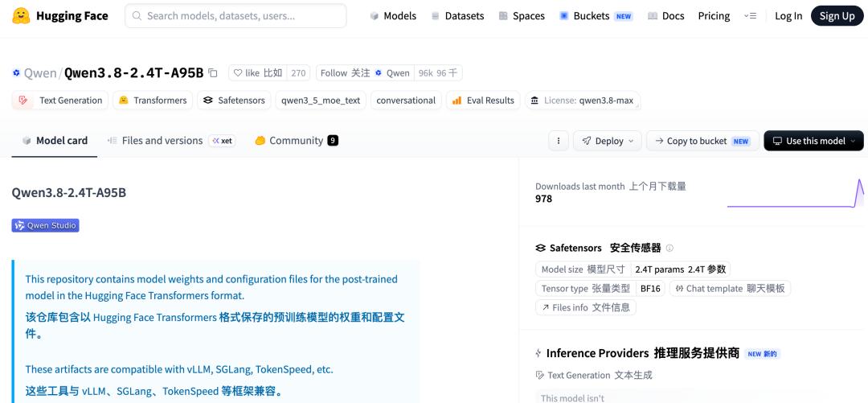
Task: Expand the more-navigation menu icon
Action: click(750, 16)
